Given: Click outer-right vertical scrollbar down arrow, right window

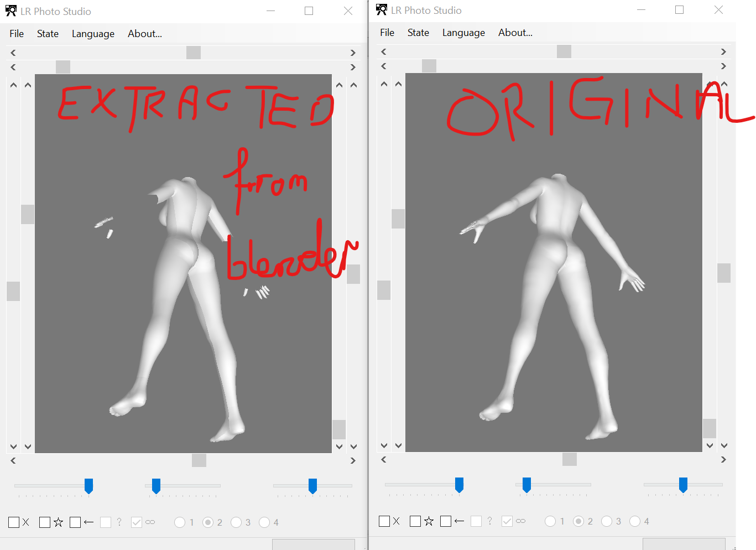Looking at the screenshot, I should click(724, 445).
